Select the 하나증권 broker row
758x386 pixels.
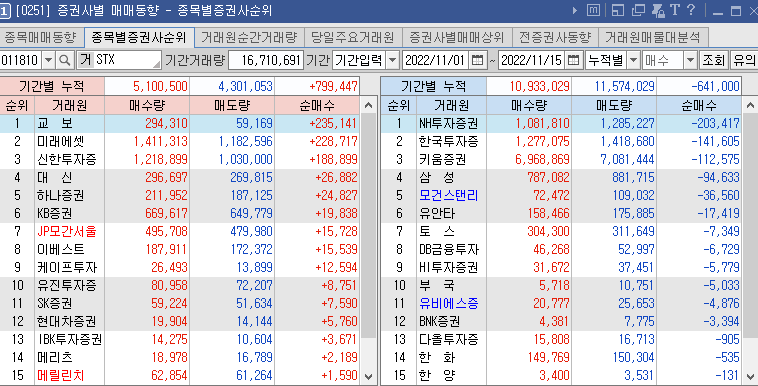point(180,195)
